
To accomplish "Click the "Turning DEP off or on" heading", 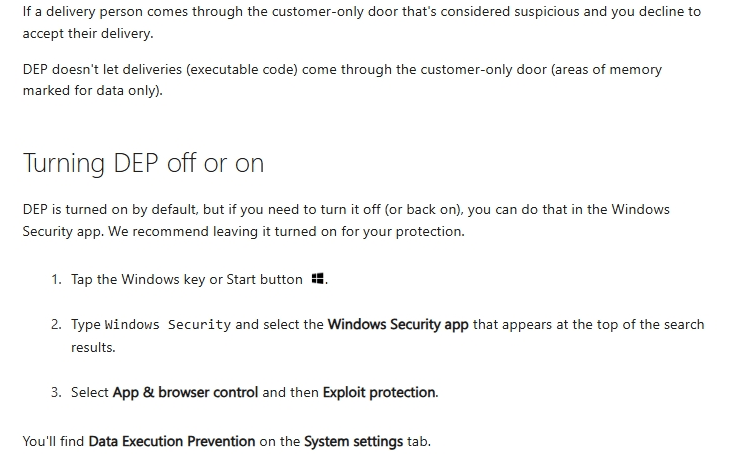I will click(143, 164).
